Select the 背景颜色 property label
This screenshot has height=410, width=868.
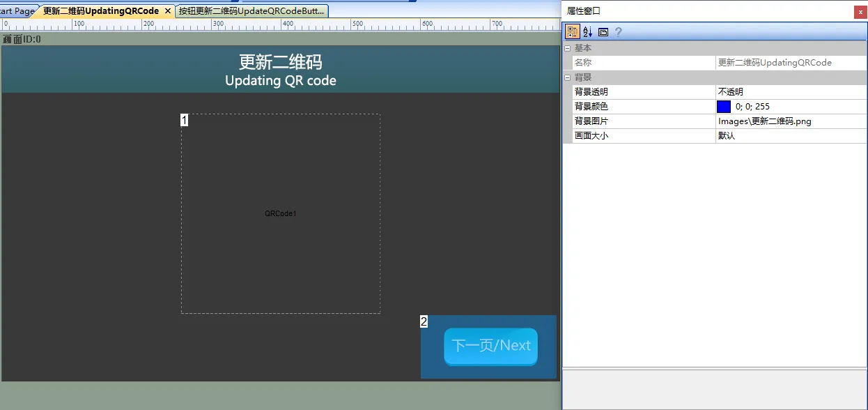tap(591, 107)
